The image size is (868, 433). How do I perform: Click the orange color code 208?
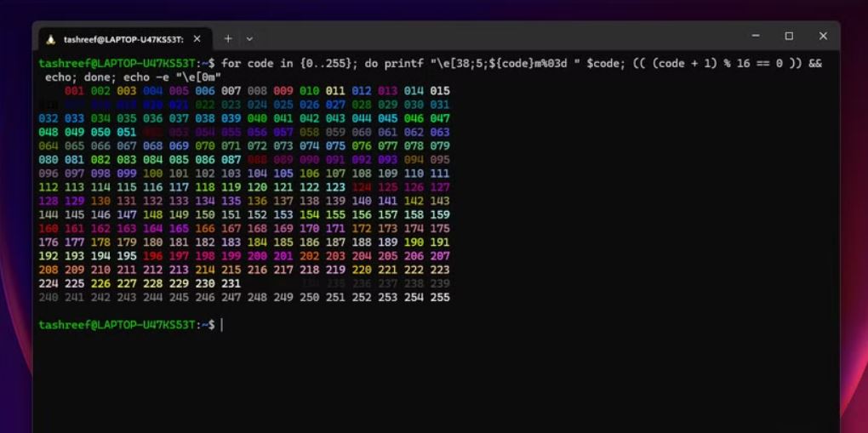click(49, 270)
